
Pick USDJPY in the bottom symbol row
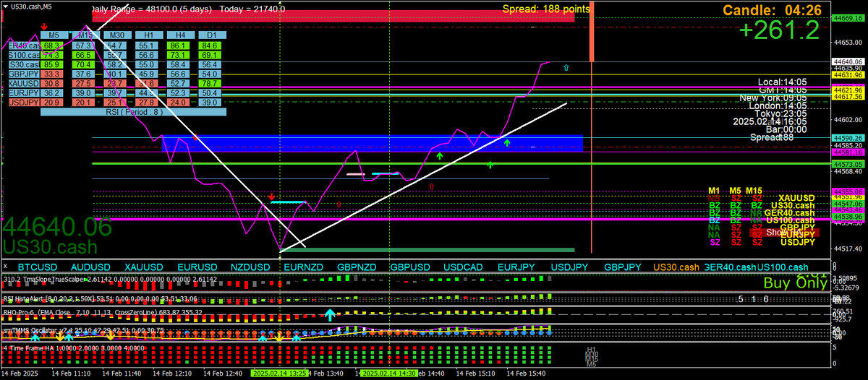(x=570, y=267)
